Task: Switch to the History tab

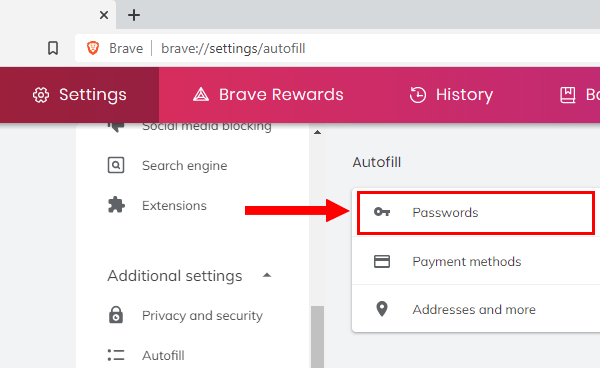Action: coord(451,95)
